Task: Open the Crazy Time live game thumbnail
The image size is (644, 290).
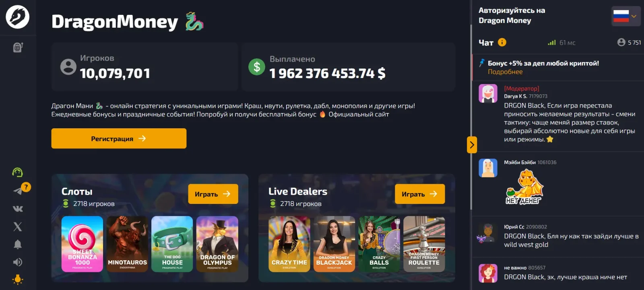Action: click(x=289, y=244)
